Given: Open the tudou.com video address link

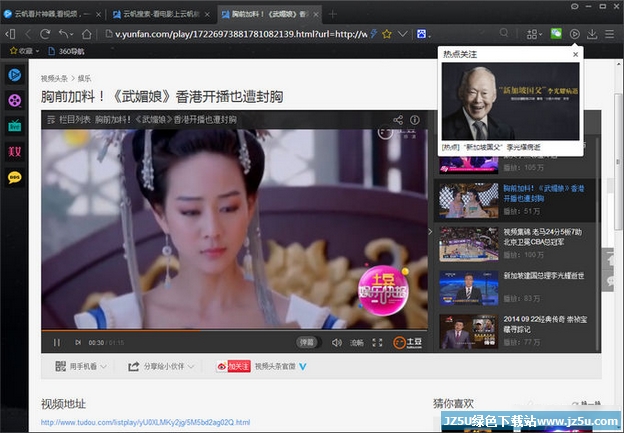Looking at the screenshot, I should coord(146,422).
